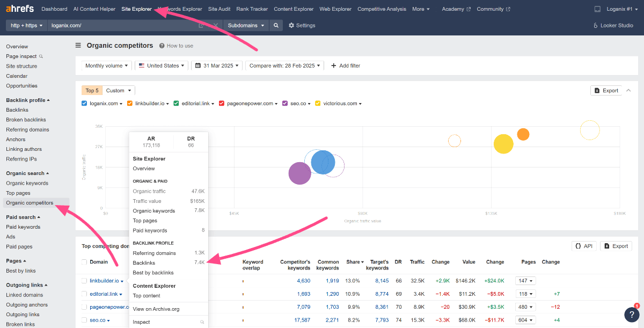Clear the URL field with the X icon
Viewport: 644px width, 328px height.
tap(216, 25)
